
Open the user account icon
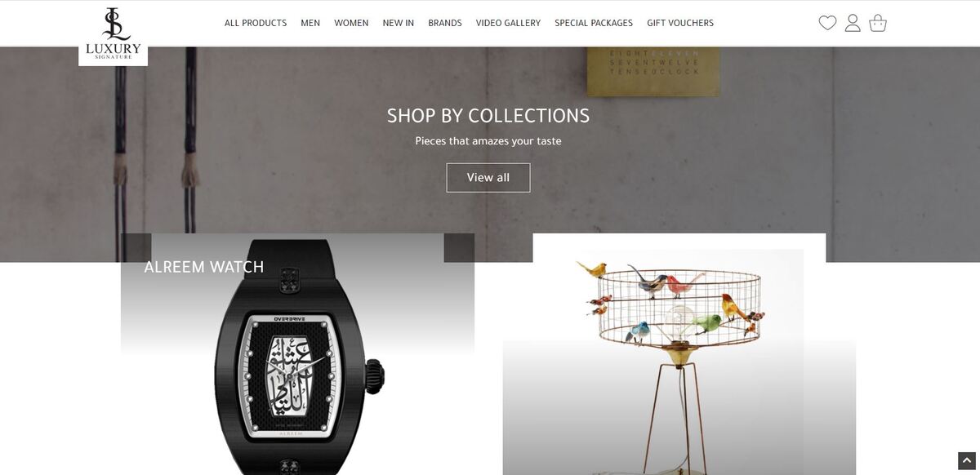tap(853, 23)
